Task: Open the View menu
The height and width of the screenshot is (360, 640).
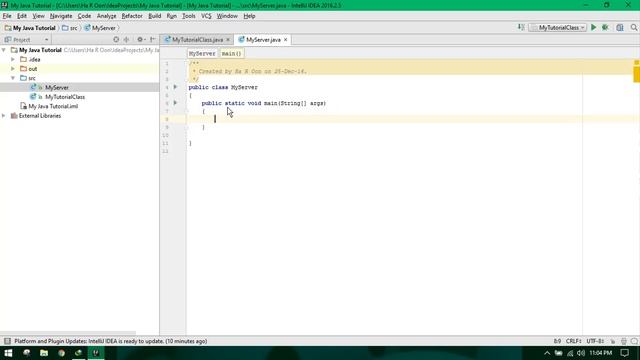Action: (38, 16)
